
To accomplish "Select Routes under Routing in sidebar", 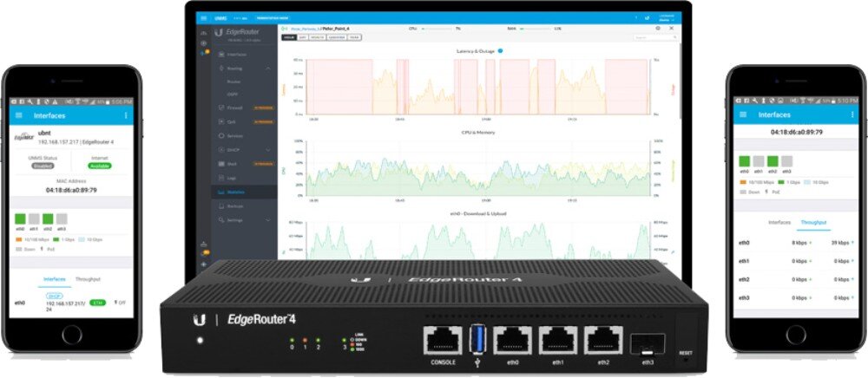I will (x=233, y=81).
